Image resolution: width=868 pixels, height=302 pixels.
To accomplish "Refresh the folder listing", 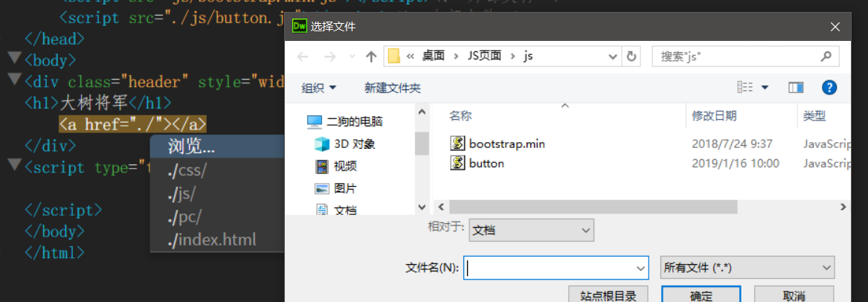I will pos(631,57).
